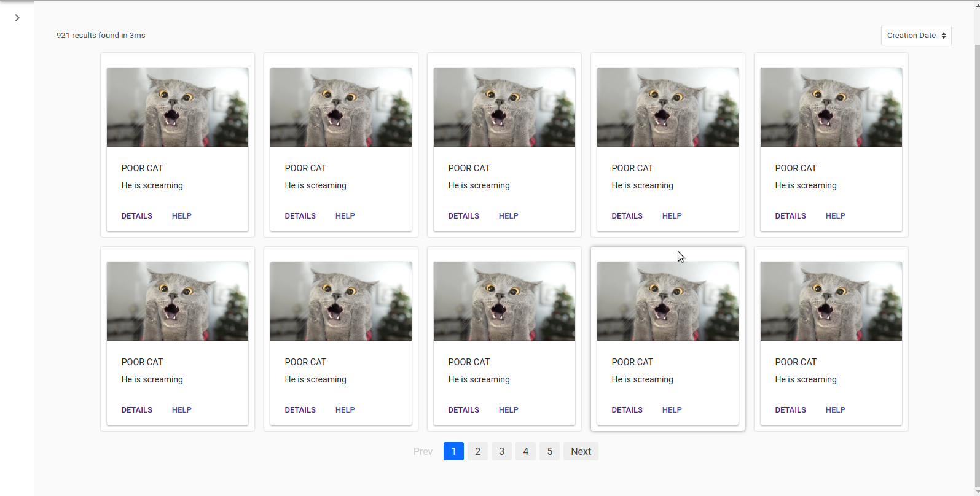
Task: Go to results page 3
Action: 501,451
